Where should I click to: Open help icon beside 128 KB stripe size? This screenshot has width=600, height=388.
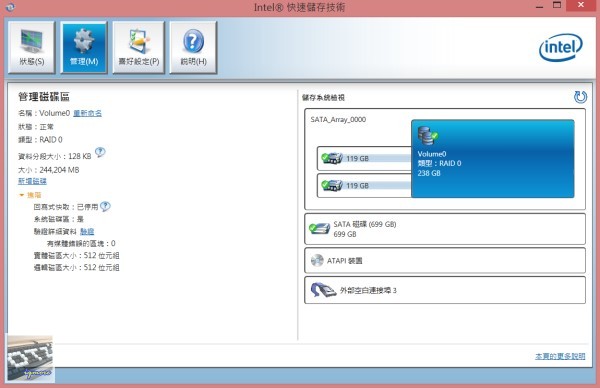100,152
